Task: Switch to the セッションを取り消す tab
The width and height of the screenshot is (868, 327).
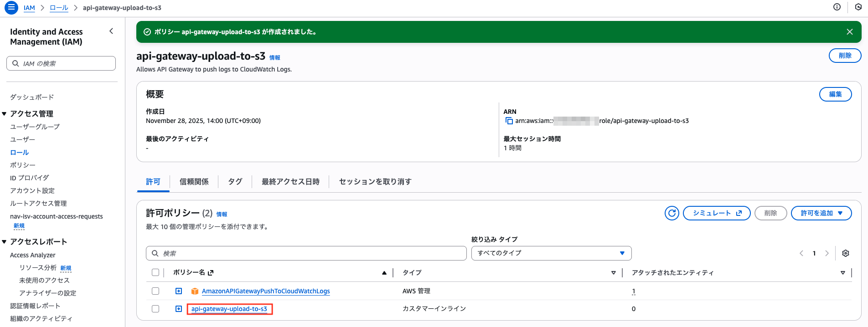Action: [375, 182]
